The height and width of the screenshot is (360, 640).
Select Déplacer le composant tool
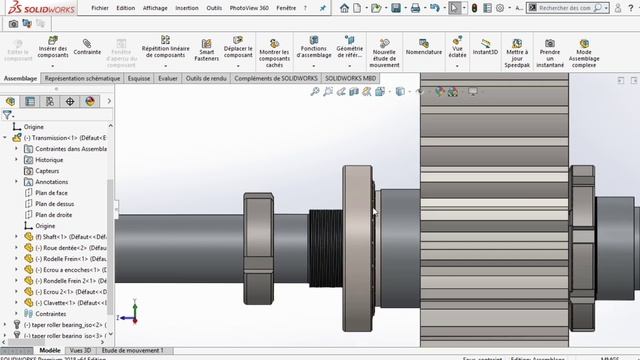click(x=238, y=47)
